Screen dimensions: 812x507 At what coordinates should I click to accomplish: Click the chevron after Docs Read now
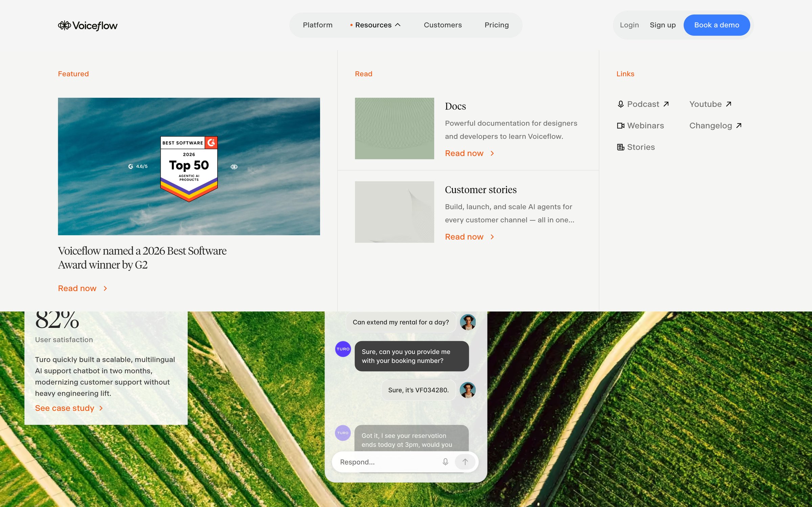coord(492,154)
